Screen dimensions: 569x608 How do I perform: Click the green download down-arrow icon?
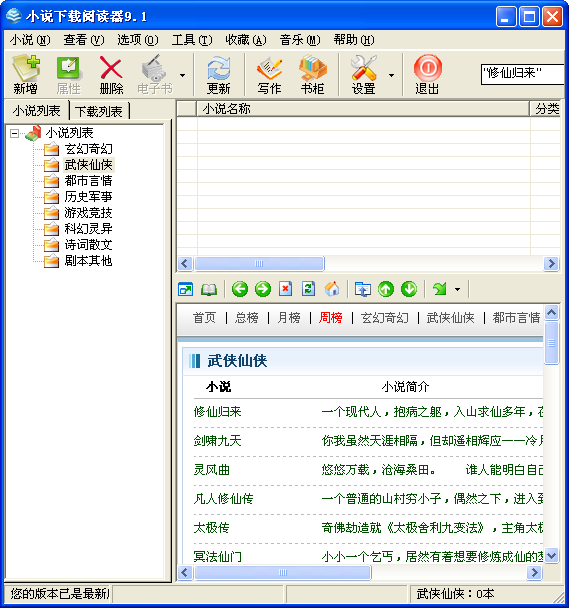[x=409, y=289]
